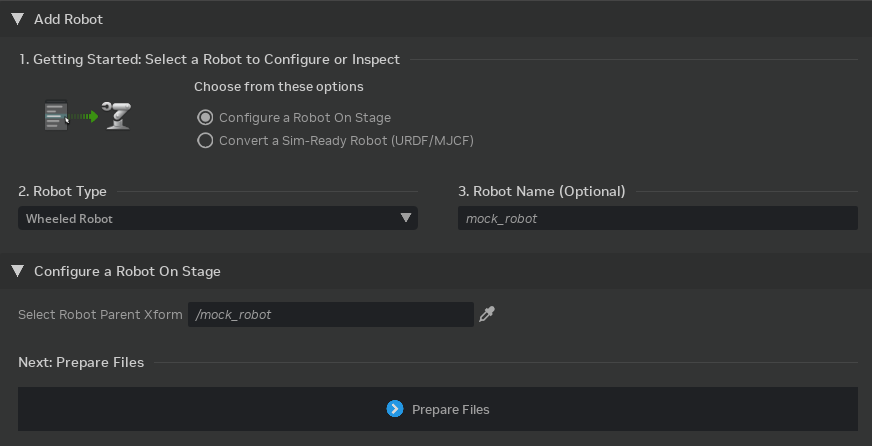The width and height of the screenshot is (872, 446).
Task: Click the robot arm illustration icon
Action: coord(118,116)
